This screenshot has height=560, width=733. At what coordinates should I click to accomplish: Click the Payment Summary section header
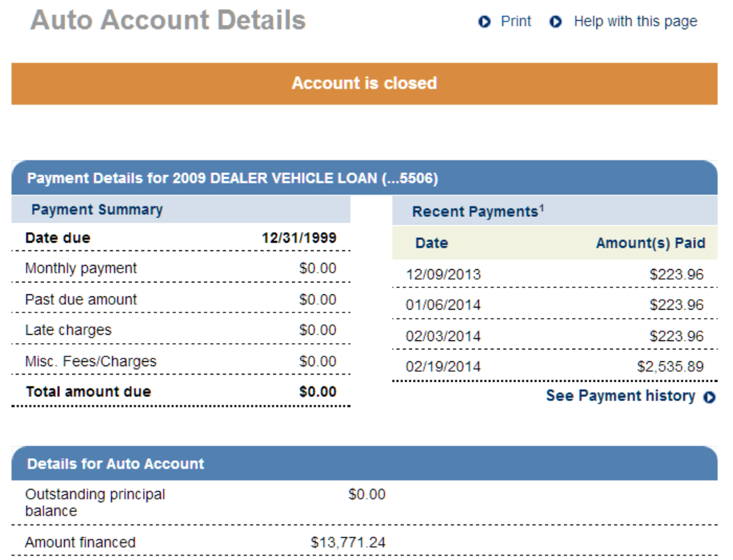(181, 210)
